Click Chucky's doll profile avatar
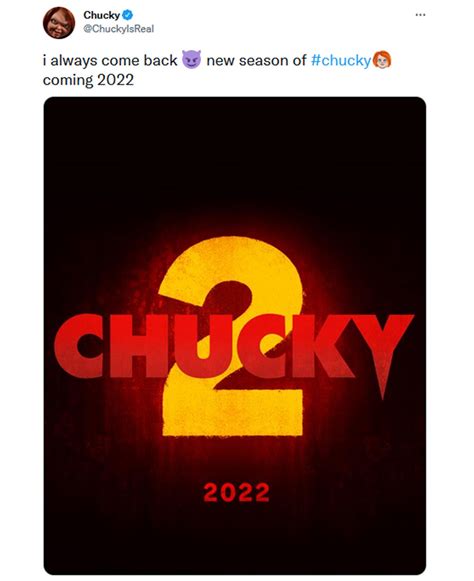The width and height of the screenshot is (474, 581). (59, 23)
